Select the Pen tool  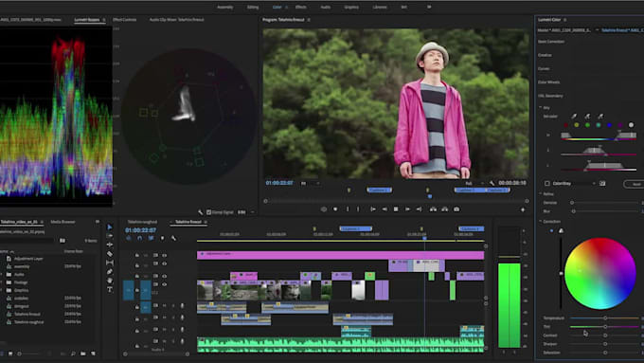pyautogui.click(x=110, y=272)
